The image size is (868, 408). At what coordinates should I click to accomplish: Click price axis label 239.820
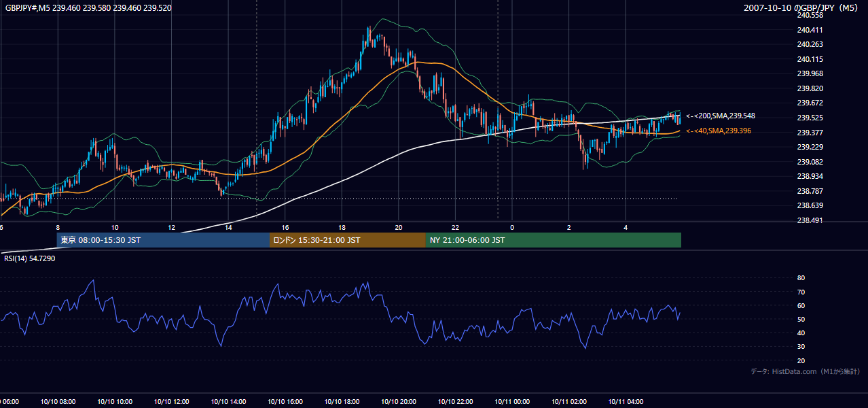tap(810, 88)
